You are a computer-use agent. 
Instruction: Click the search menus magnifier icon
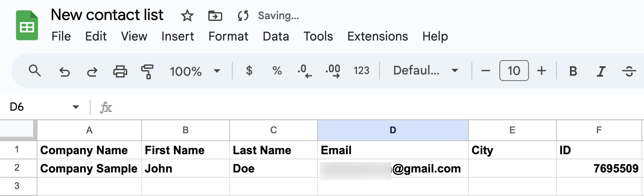point(34,71)
